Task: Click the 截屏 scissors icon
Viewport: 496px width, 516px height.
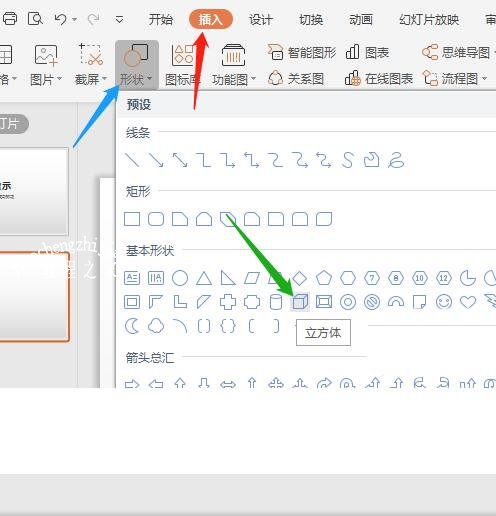Action: coord(91,54)
